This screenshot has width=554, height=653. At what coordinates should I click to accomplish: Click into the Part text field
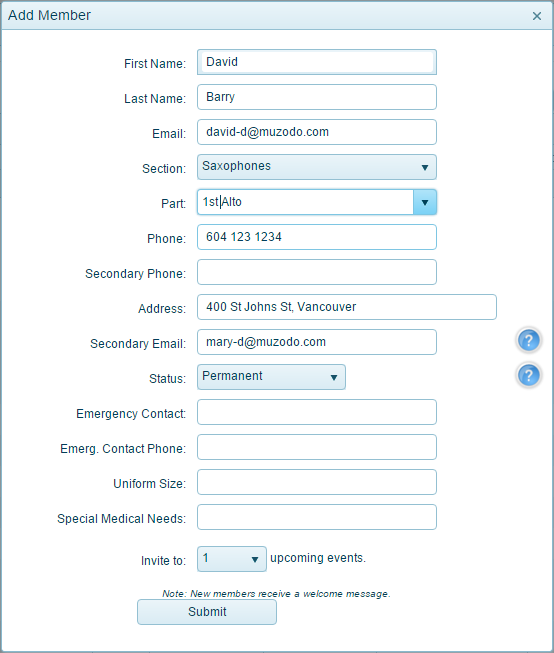point(305,202)
